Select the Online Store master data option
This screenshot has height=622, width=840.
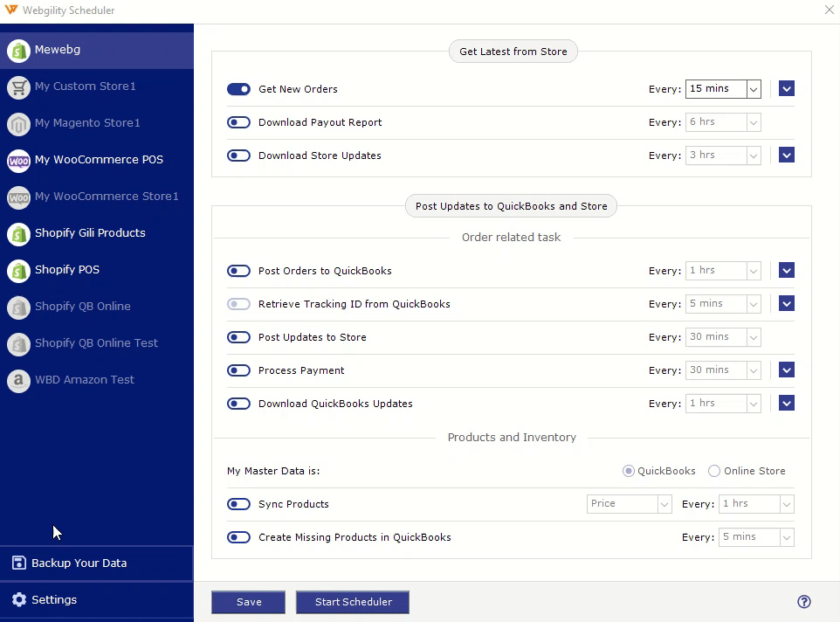point(714,471)
